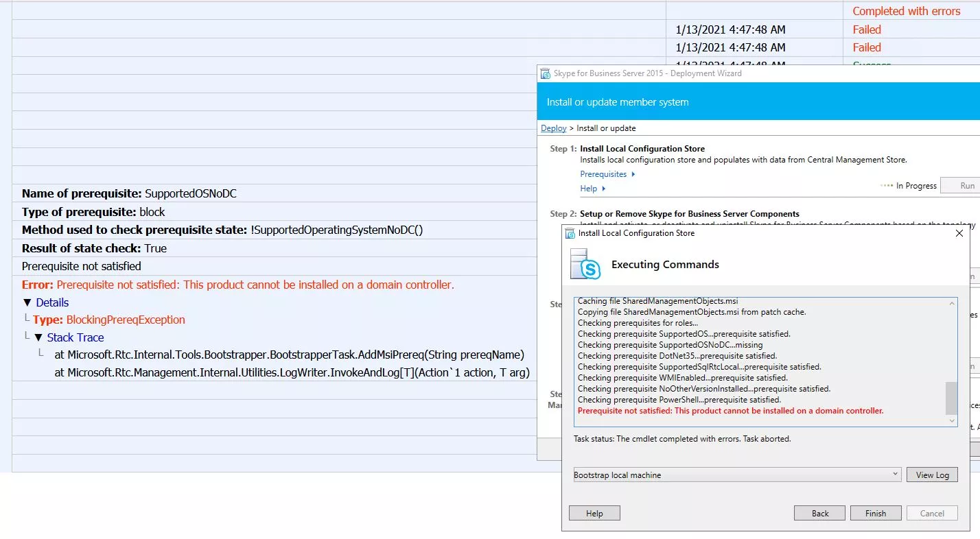Click the Skype logo in Executing Commands header
Image resolution: width=980 pixels, height=539 pixels.
[x=585, y=264]
